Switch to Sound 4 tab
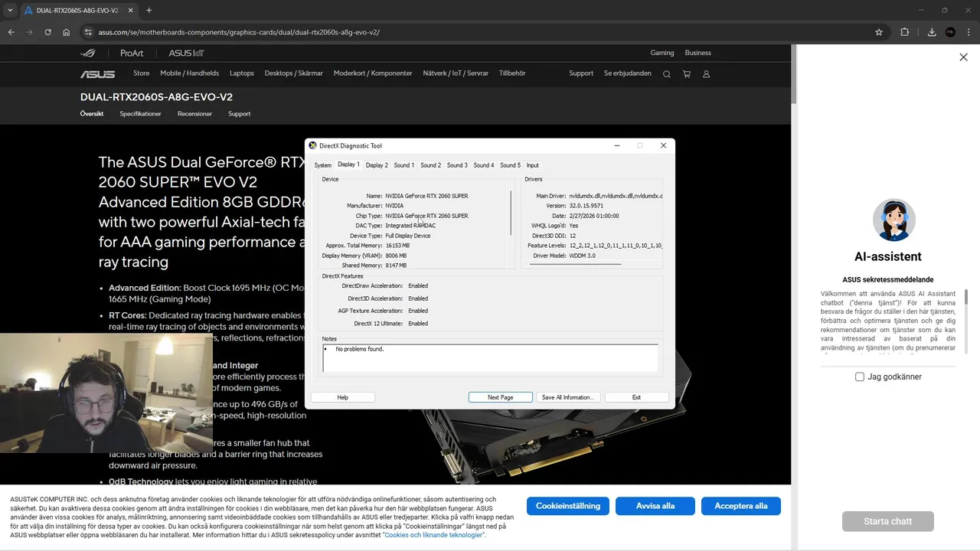Image resolution: width=980 pixels, height=551 pixels. click(483, 165)
